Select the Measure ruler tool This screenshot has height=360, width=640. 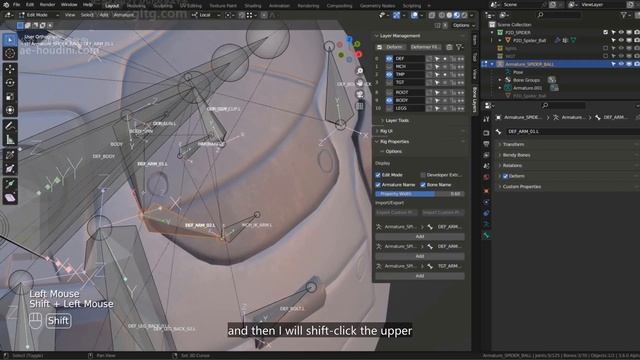[10, 140]
